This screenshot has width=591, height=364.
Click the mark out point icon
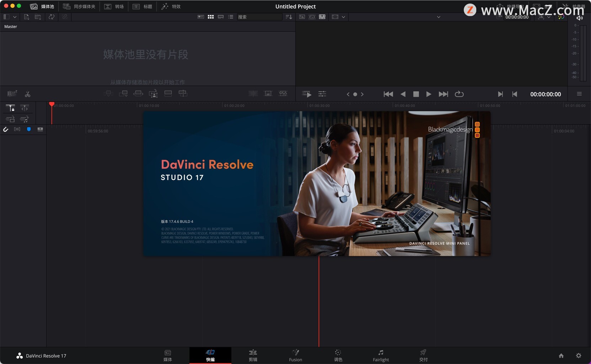pyautogui.click(x=515, y=94)
